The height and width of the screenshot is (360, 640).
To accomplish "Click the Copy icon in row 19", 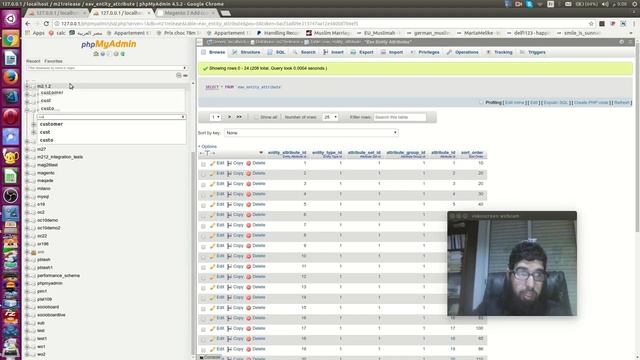I will tap(229, 349).
